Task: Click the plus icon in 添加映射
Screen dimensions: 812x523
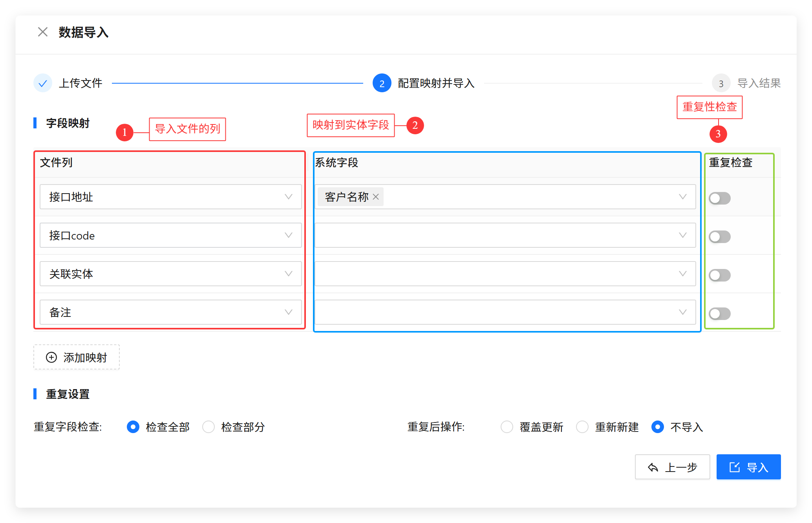Action: click(x=51, y=357)
